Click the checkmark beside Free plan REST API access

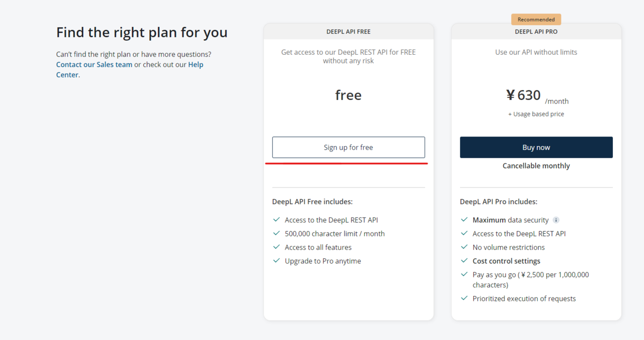coord(276,220)
